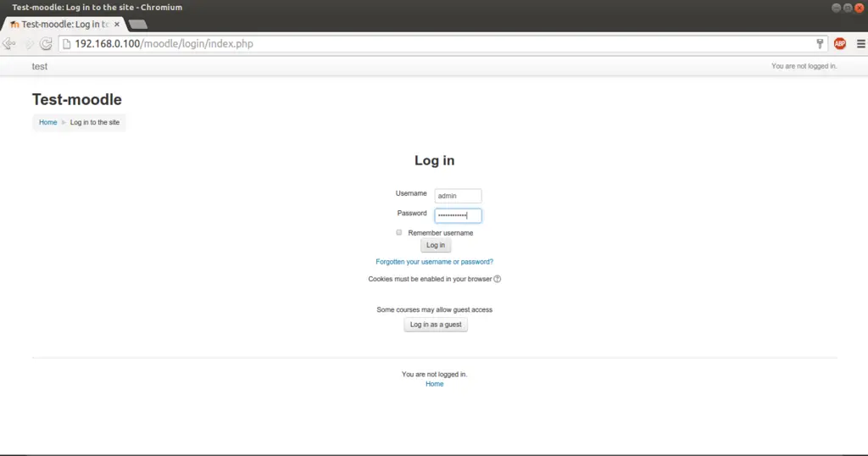This screenshot has height=456, width=868.
Task: Open the Home link in footer
Action: click(x=435, y=384)
